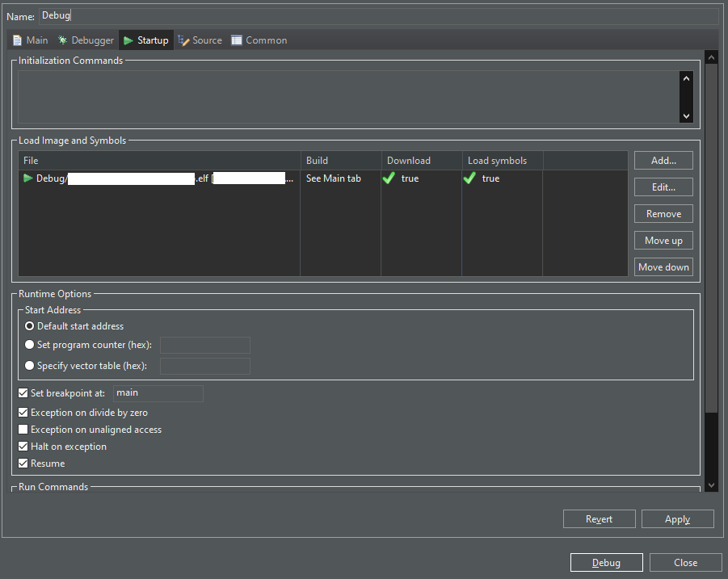Screen dimensions: 728x579
Task: Click the bug icon on the Debugger tab
Action: tap(63, 40)
